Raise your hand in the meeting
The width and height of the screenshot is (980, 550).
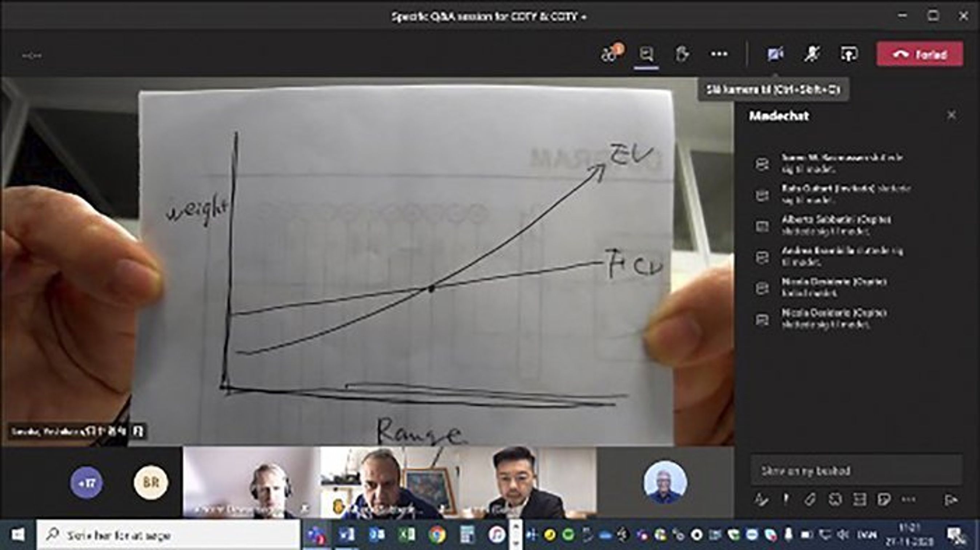pos(681,55)
